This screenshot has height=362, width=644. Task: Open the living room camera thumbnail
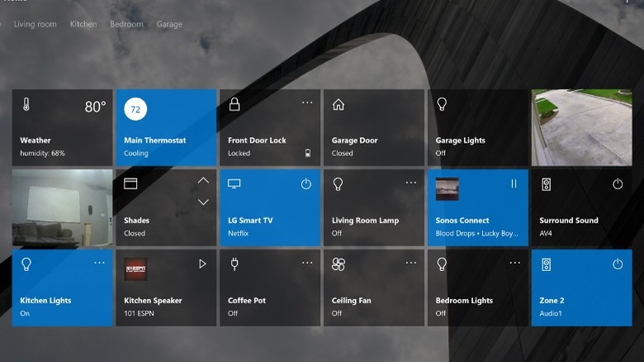63,207
